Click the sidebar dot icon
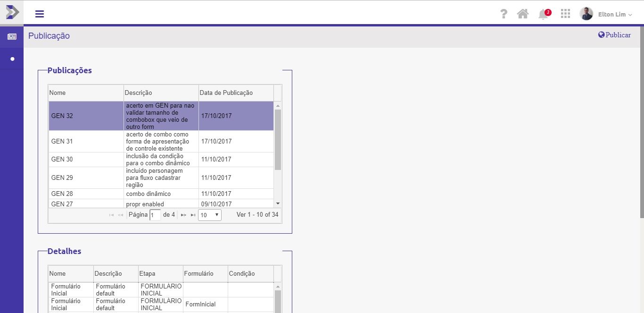Screen dimensions: 644x313 click(12, 59)
